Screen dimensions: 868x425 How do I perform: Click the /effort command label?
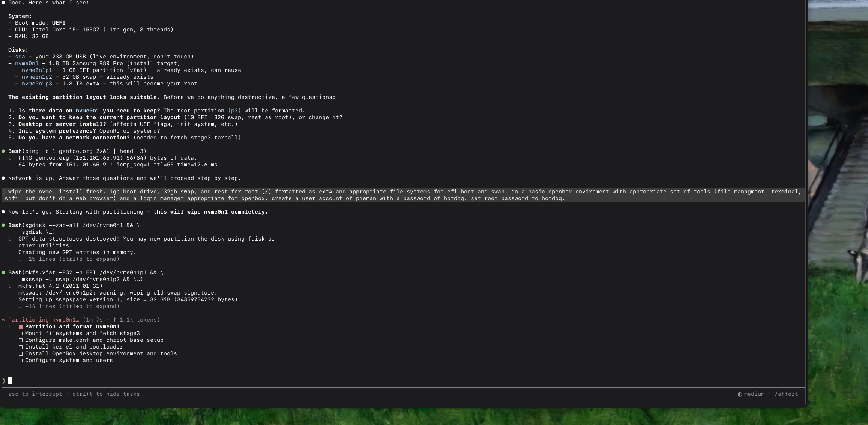786,394
